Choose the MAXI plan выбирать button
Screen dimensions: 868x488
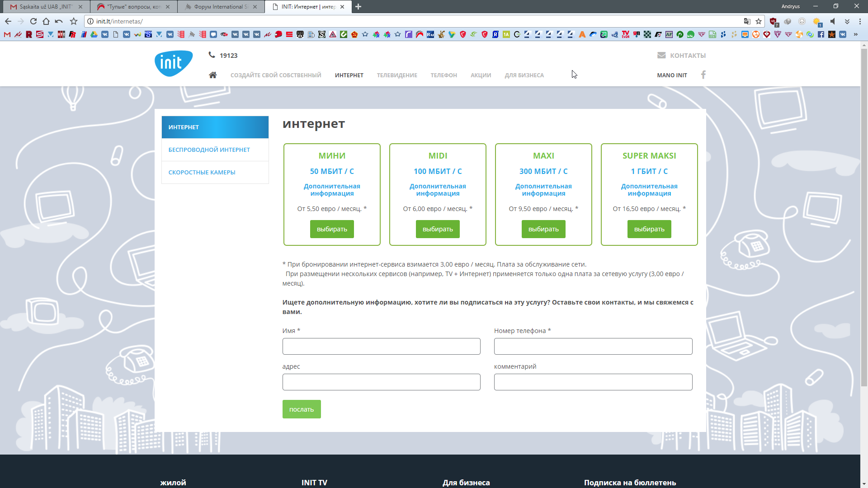(543, 229)
